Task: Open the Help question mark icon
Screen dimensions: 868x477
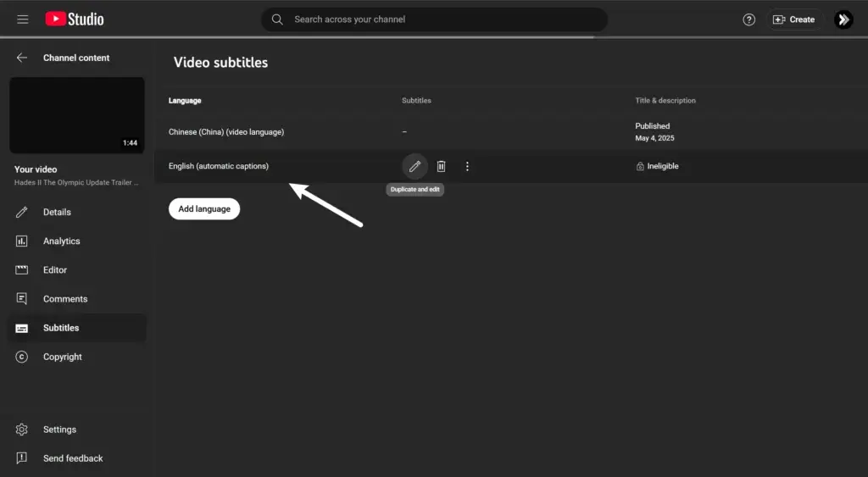Action: [x=748, y=19]
